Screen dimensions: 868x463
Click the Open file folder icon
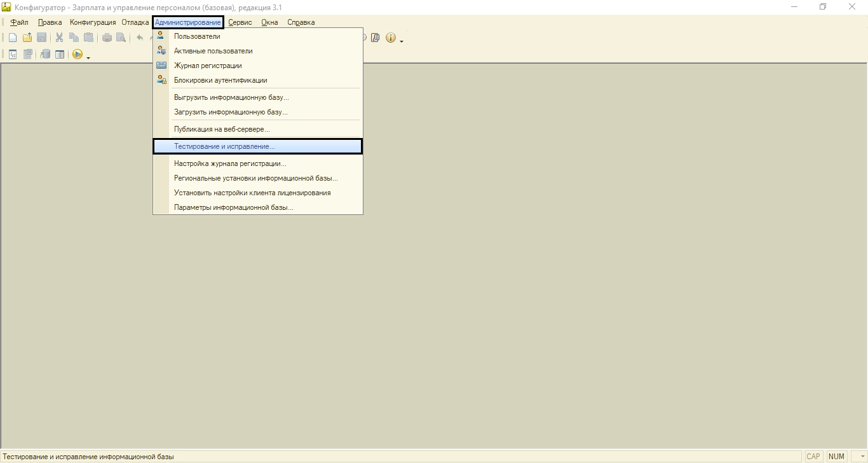[27, 38]
